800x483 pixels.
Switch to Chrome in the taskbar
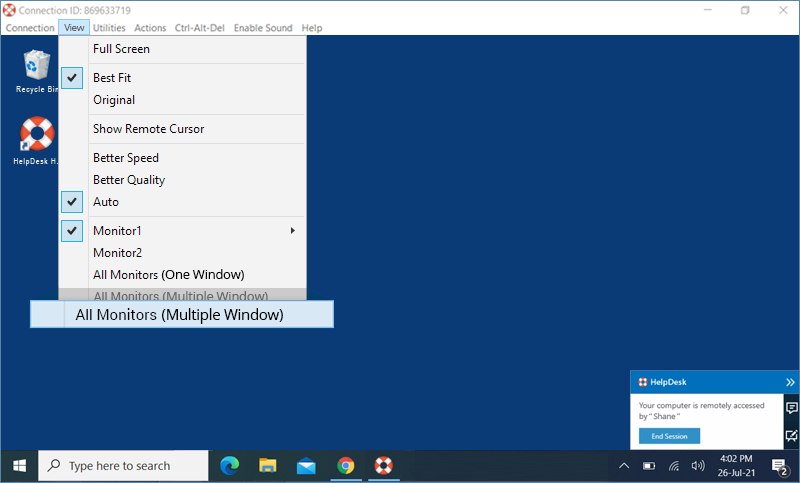click(x=345, y=465)
